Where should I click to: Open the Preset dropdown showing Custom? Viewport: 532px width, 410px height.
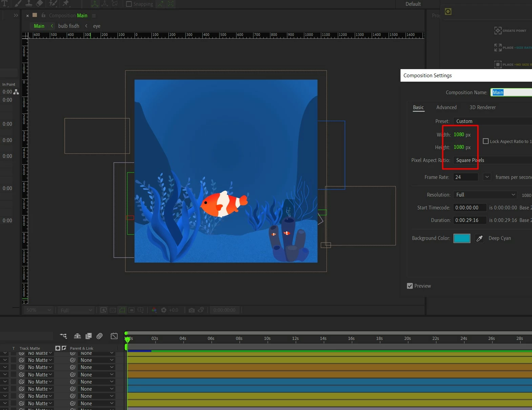tap(493, 121)
